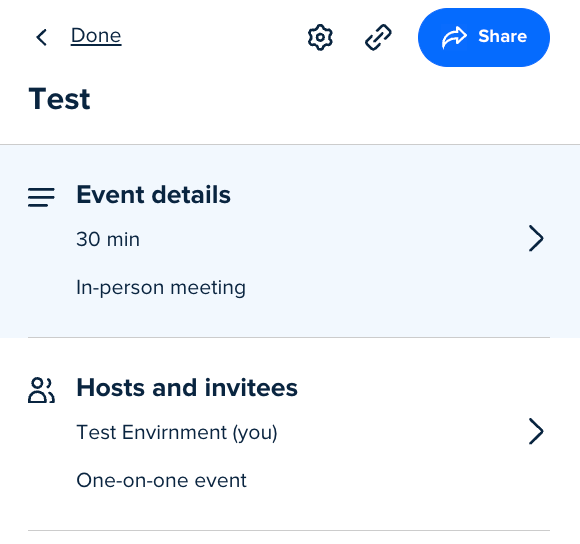Click the blue Share button
The width and height of the screenshot is (580, 544).
(484, 37)
